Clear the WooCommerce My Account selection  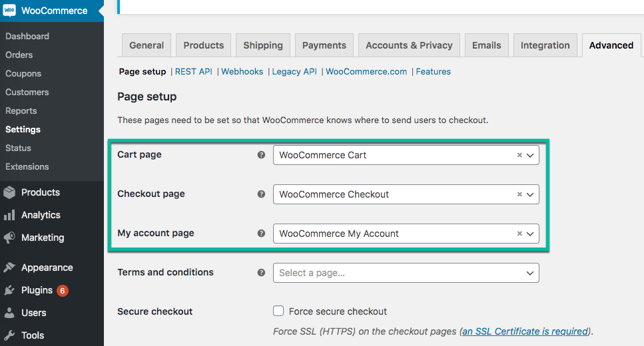coord(519,234)
